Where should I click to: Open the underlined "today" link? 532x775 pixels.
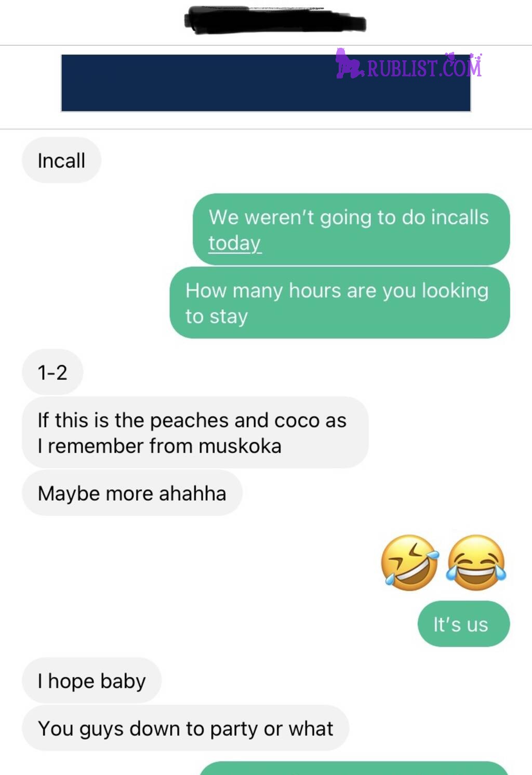point(235,243)
